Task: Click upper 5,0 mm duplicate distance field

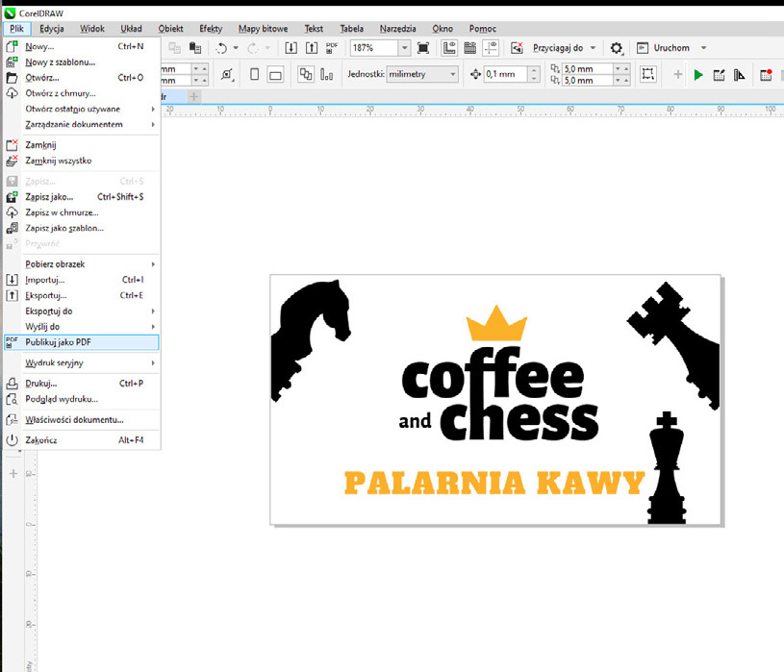Action: tap(588, 69)
